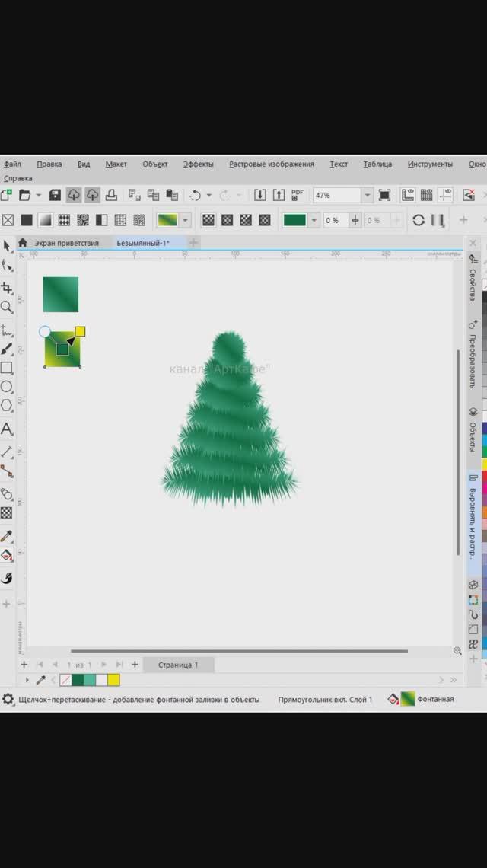Click Publish to PDF icon
Screen dimensions: 487x868
coord(298,195)
